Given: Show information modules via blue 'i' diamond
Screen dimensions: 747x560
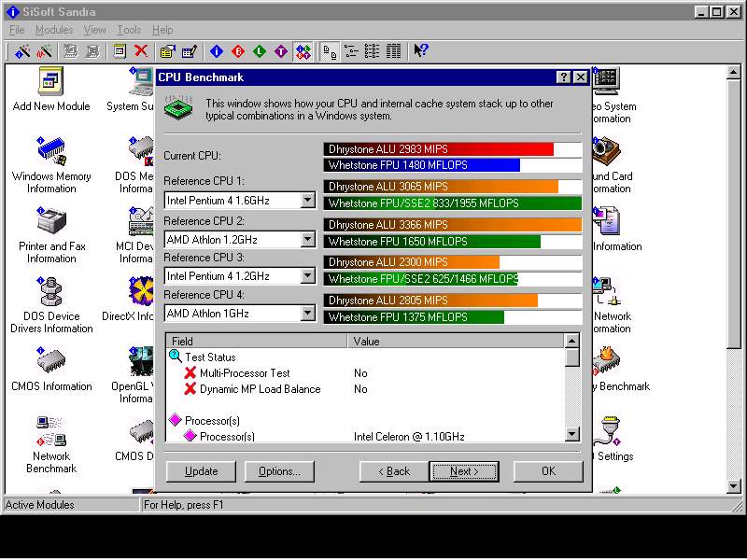Looking at the screenshot, I should [x=217, y=51].
